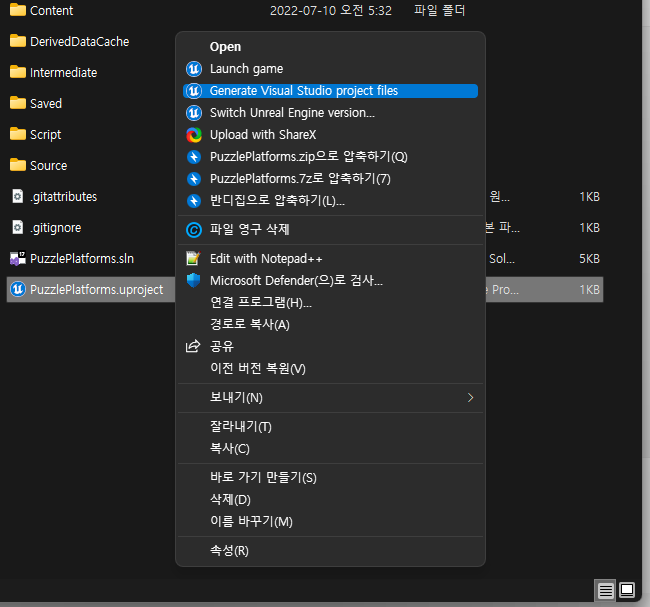The image size is (650, 607).
Task: Select 파일 영구 삭제 entry
Action: (x=330, y=230)
